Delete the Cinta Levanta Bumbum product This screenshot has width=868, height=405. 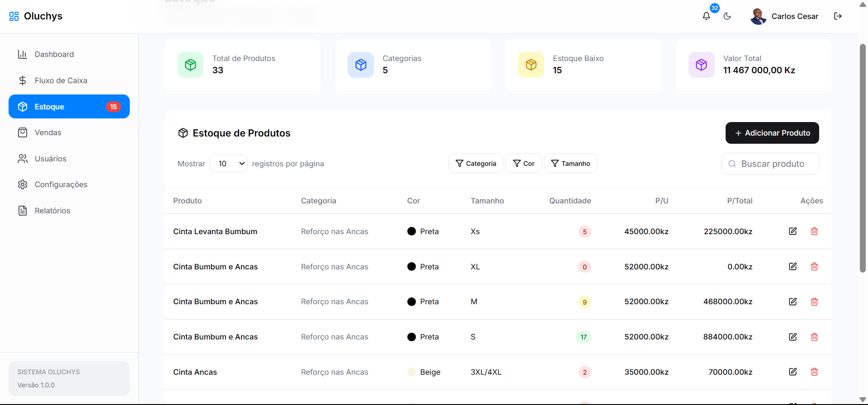814,231
